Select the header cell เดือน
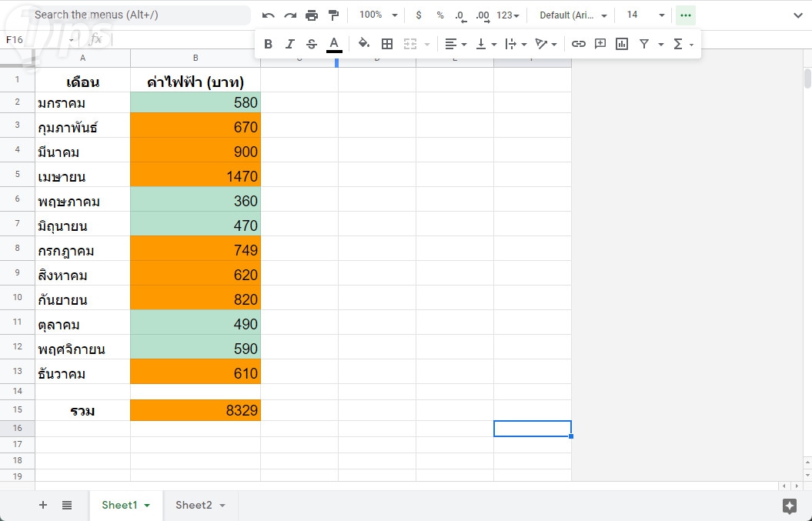This screenshot has width=812, height=521. point(82,80)
